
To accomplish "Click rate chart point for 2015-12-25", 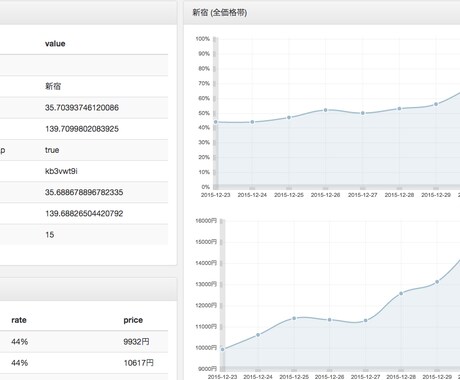I will (x=289, y=117).
